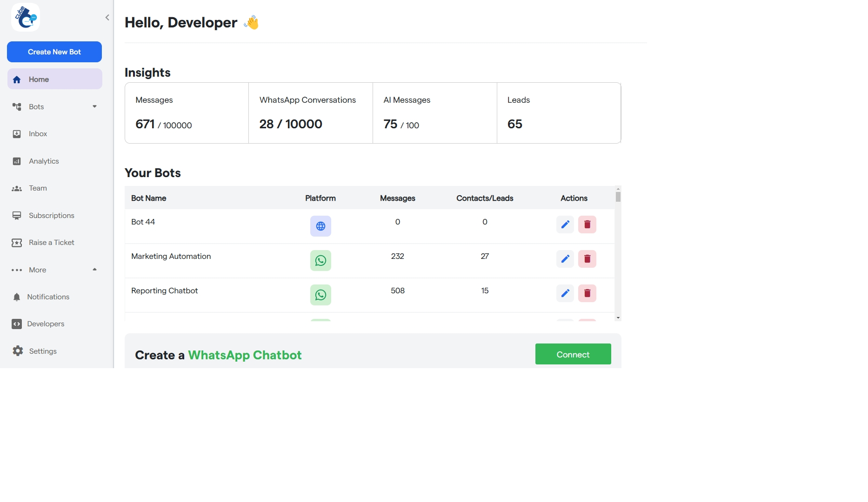
Task: Collapse the sidebar with chevron arrow
Action: [107, 17]
